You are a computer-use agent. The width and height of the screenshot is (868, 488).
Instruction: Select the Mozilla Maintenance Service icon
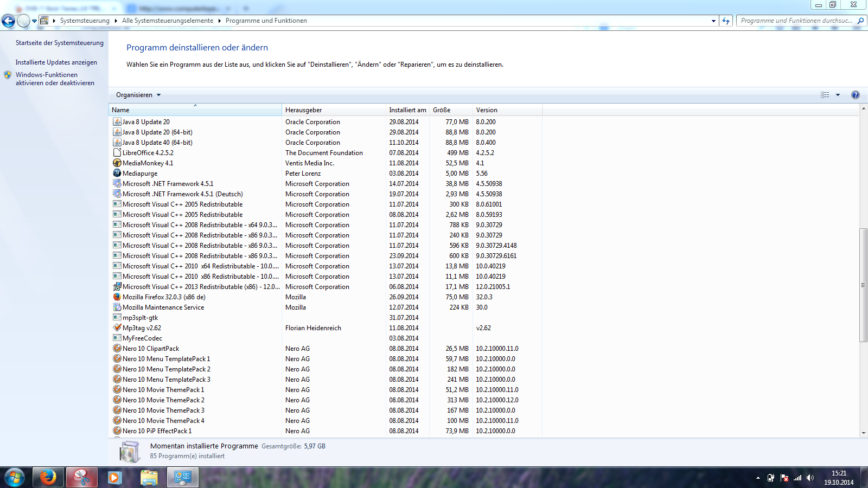117,307
